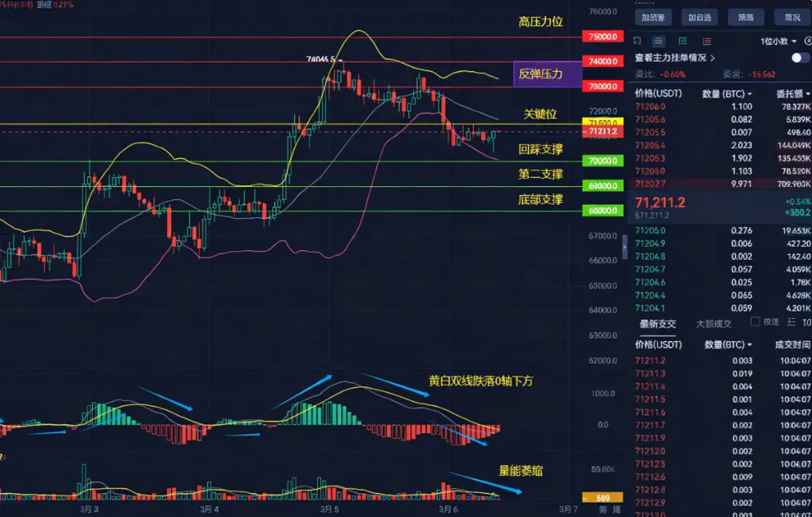Click the 策略 button
The width and height of the screenshot is (812, 517).
[x=746, y=17]
